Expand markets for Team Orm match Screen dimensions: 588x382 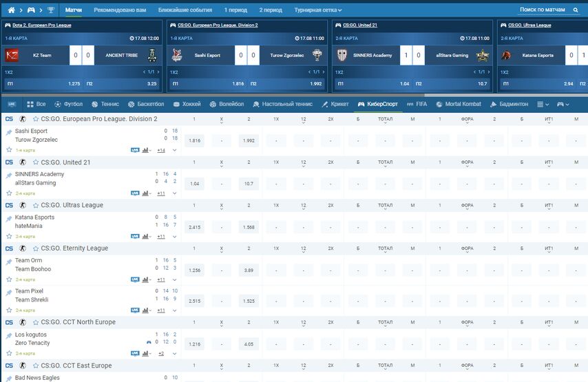(x=174, y=279)
